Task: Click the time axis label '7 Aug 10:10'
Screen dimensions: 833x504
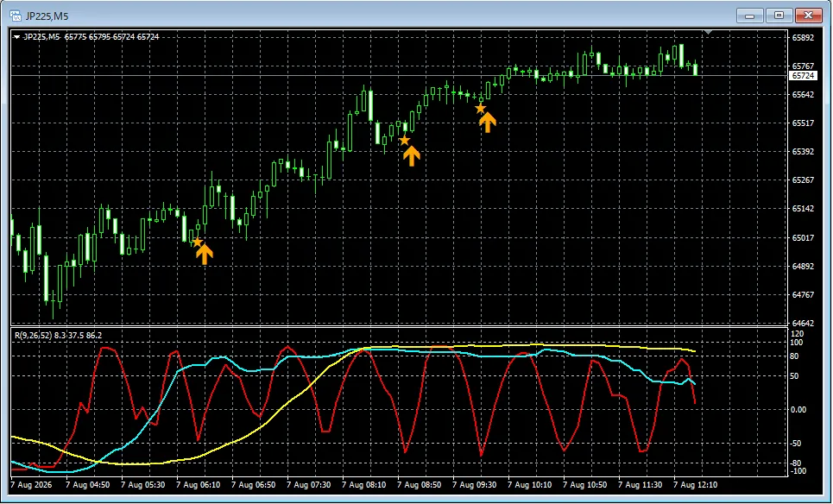Action: [x=530, y=485]
